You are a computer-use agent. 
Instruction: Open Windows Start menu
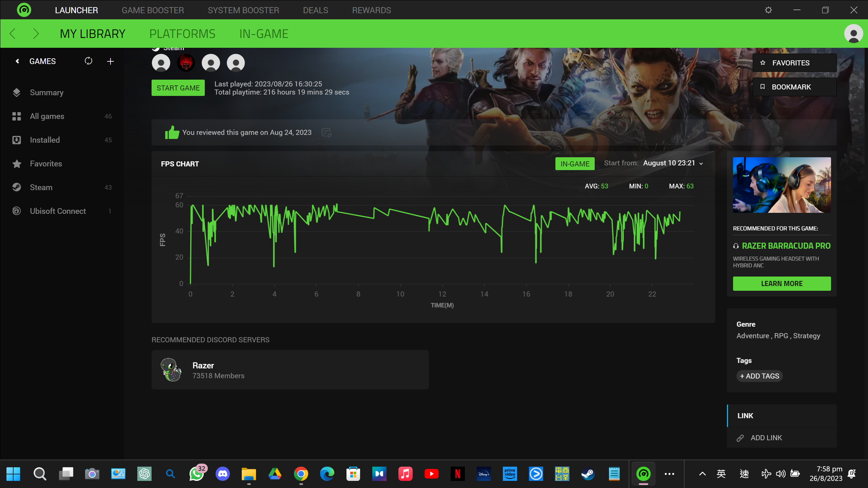pos(14,474)
